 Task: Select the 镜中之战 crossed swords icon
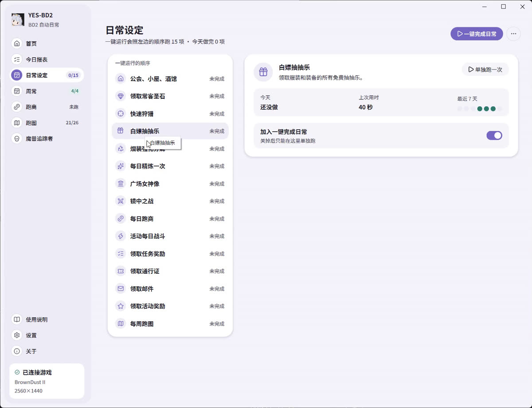coord(120,201)
